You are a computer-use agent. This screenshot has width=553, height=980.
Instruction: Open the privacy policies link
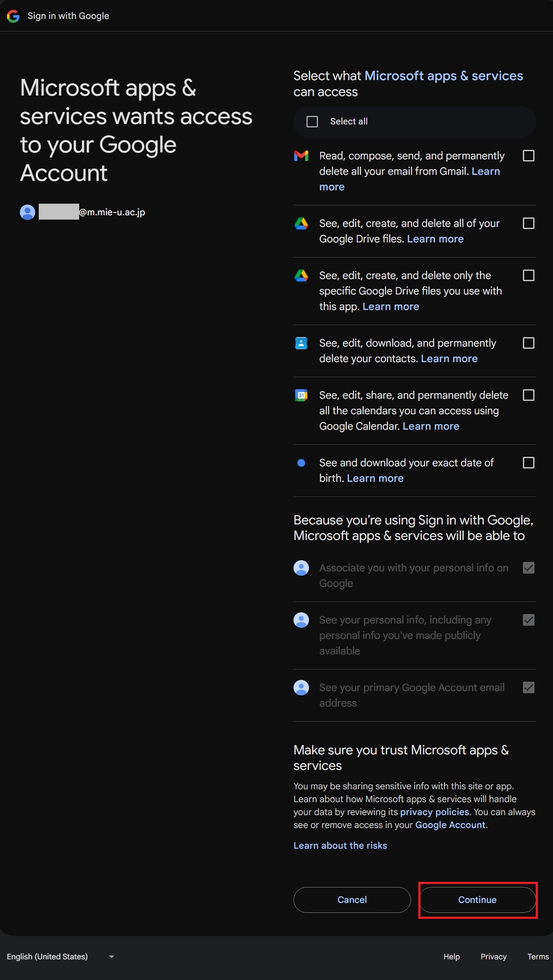(x=435, y=812)
